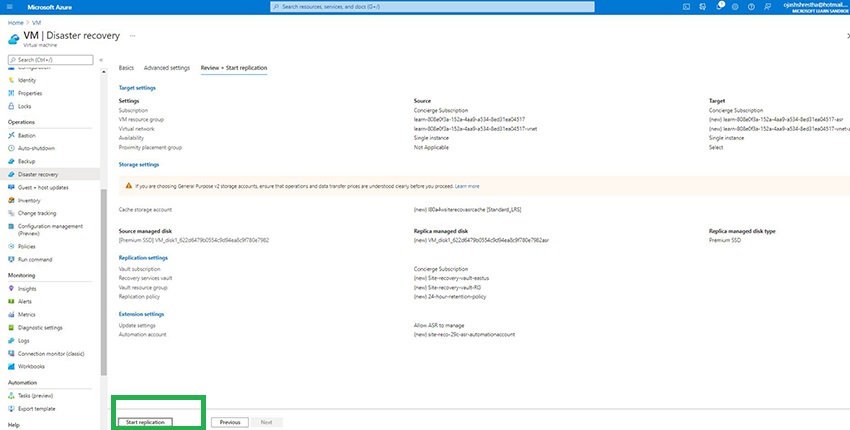Open Help question mark icon
This screenshot has width=850, height=430.
[751, 7]
